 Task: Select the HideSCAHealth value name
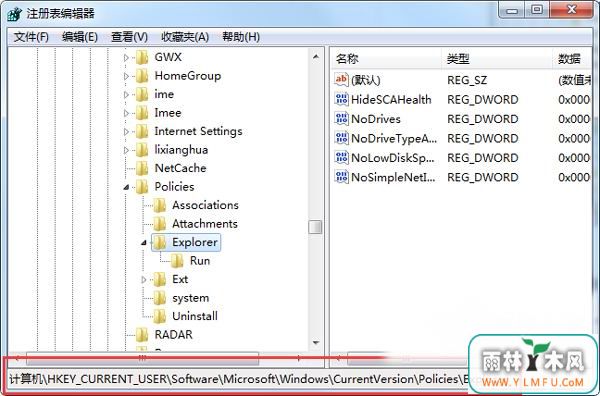point(391,99)
